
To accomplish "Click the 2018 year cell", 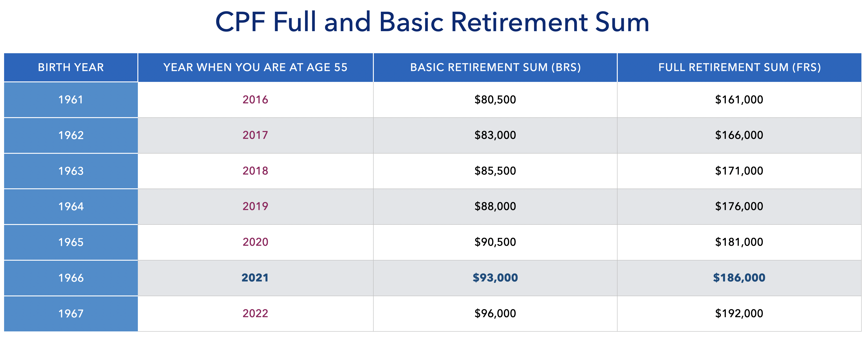I will tap(255, 171).
